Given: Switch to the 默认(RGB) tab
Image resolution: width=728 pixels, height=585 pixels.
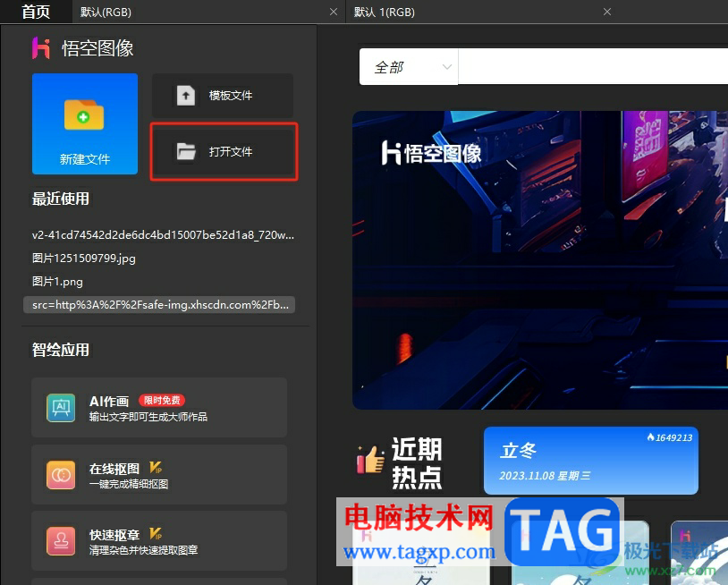Looking at the screenshot, I should 208,12.
